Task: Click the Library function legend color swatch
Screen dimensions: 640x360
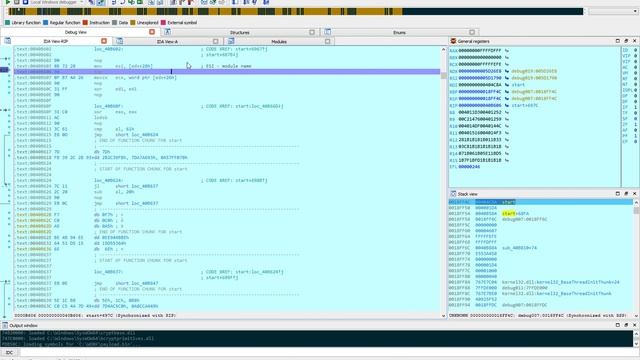Action: pyautogui.click(x=7, y=23)
